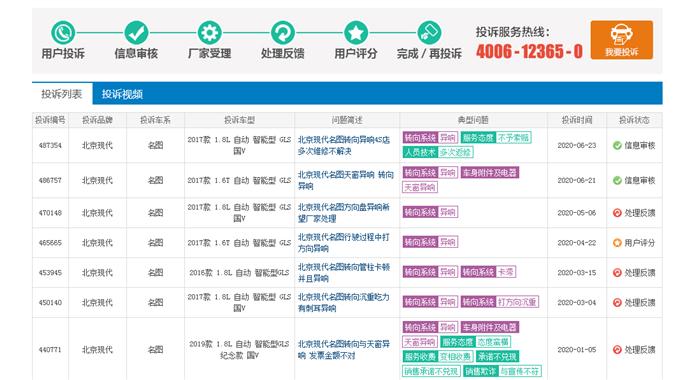Click the 处理反馈 refresh icon
Screen dimensions: 700x380
click(x=283, y=33)
